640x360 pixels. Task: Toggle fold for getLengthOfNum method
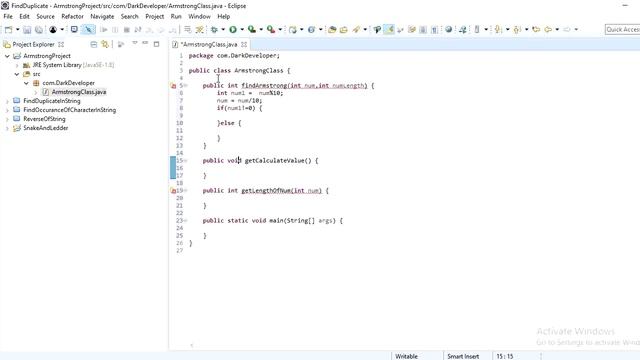coord(186,191)
